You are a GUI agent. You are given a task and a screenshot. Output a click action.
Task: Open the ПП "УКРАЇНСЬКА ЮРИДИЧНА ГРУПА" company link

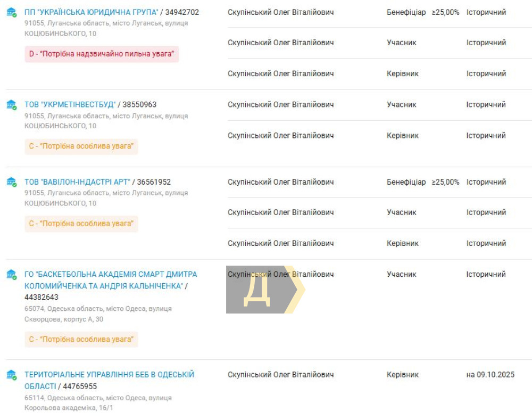91,12
